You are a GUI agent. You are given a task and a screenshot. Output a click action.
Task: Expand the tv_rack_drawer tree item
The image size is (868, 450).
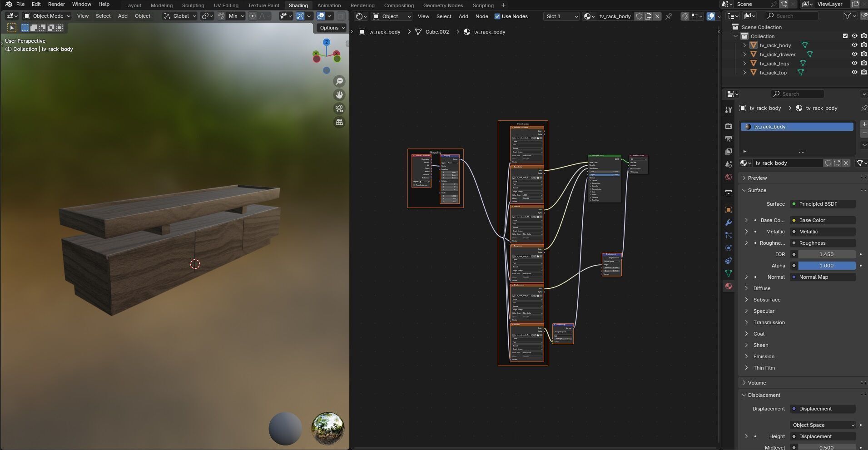(744, 54)
